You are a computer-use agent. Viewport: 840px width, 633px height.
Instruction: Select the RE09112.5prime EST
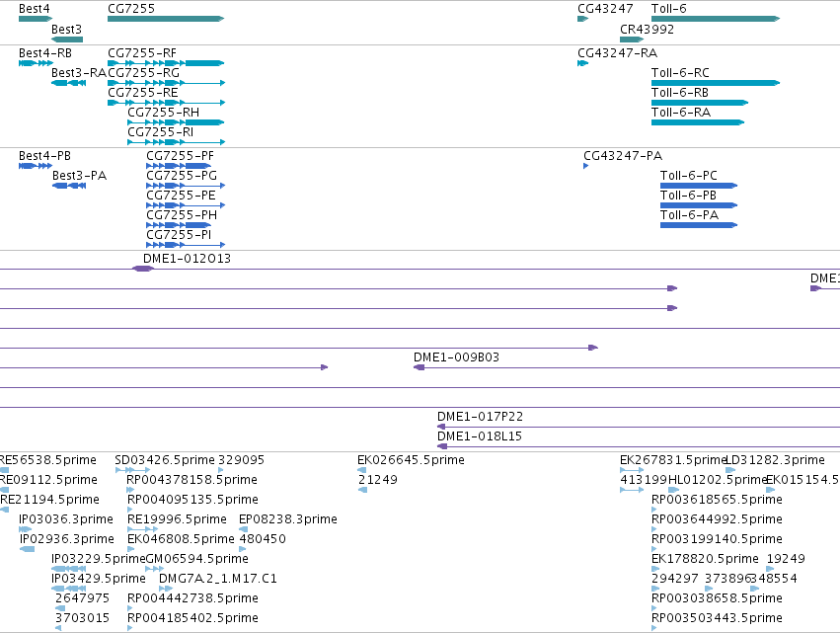pos(4,491)
